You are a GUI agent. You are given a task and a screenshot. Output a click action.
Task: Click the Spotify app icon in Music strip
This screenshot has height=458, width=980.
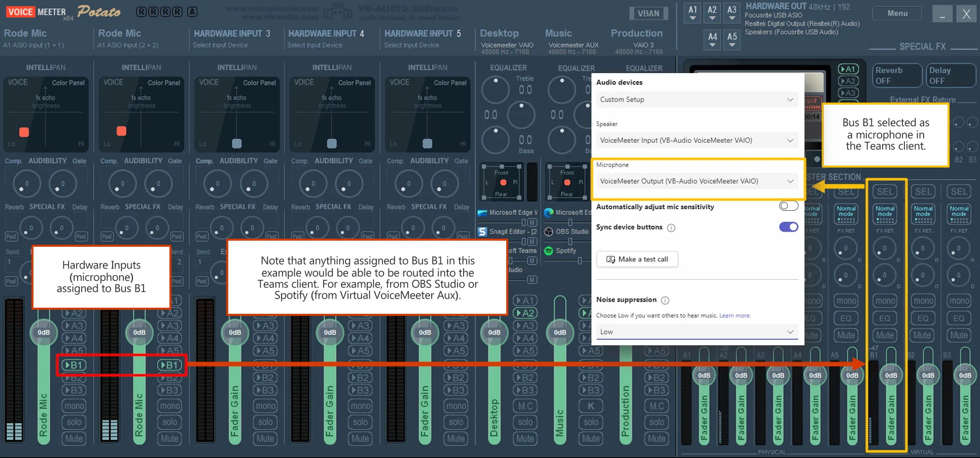(548, 250)
